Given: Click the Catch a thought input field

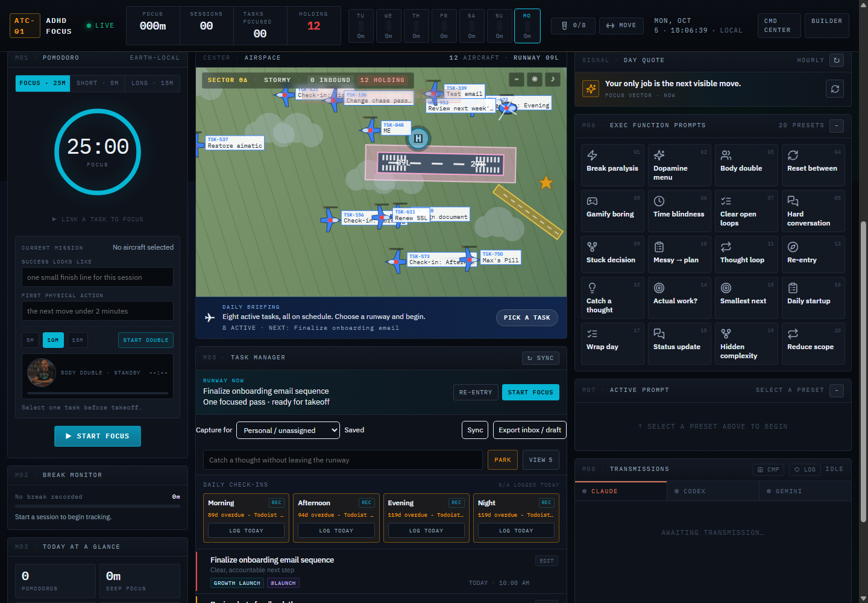Looking at the screenshot, I should 343,460.
